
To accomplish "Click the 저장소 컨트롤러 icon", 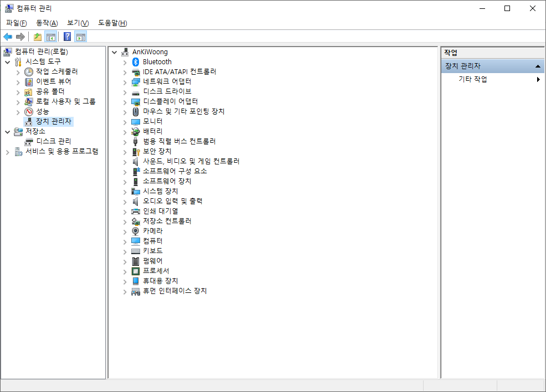I will click(x=136, y=221).
